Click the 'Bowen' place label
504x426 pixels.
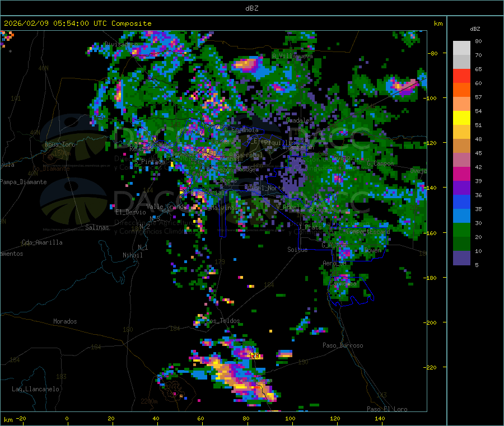coord(372,250)
